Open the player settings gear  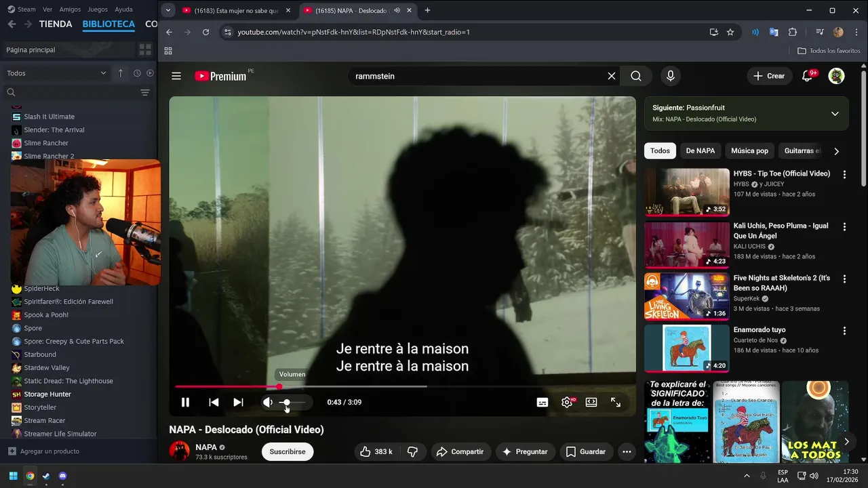pyautogui.click(x=567, y=402)
